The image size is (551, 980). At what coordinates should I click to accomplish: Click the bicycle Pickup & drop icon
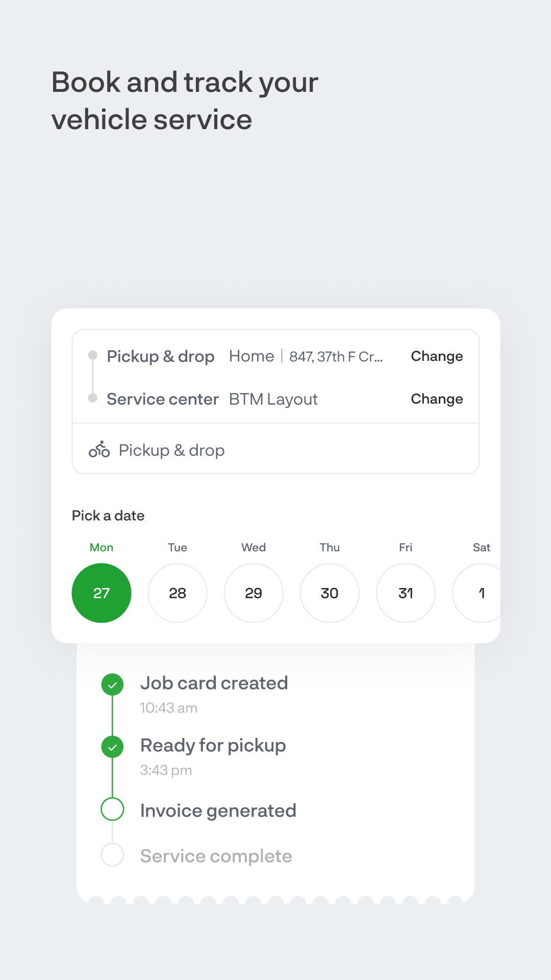tap(99, 450)
